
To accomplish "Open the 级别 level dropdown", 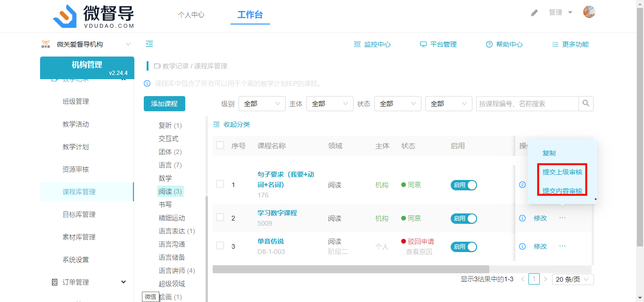I will point(262,104).
